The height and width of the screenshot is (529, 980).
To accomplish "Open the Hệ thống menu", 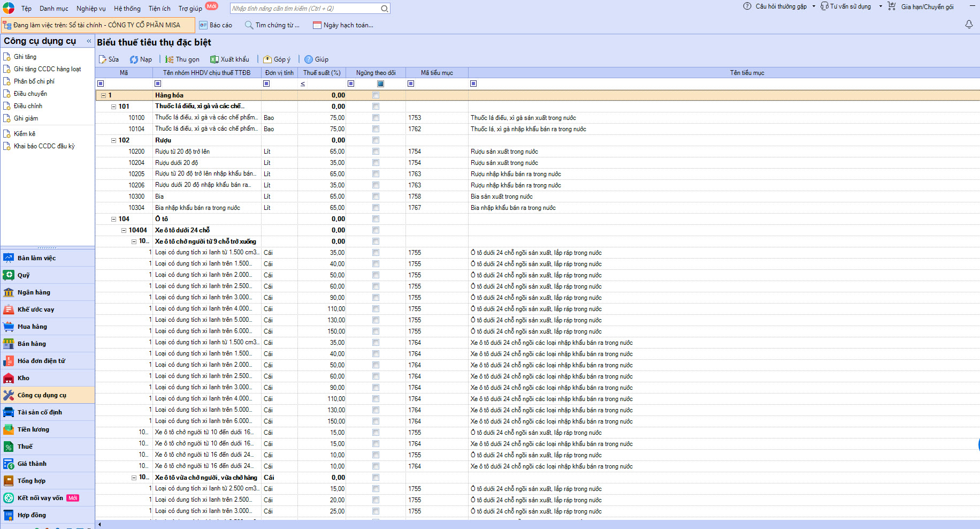I will click(127, 9).
